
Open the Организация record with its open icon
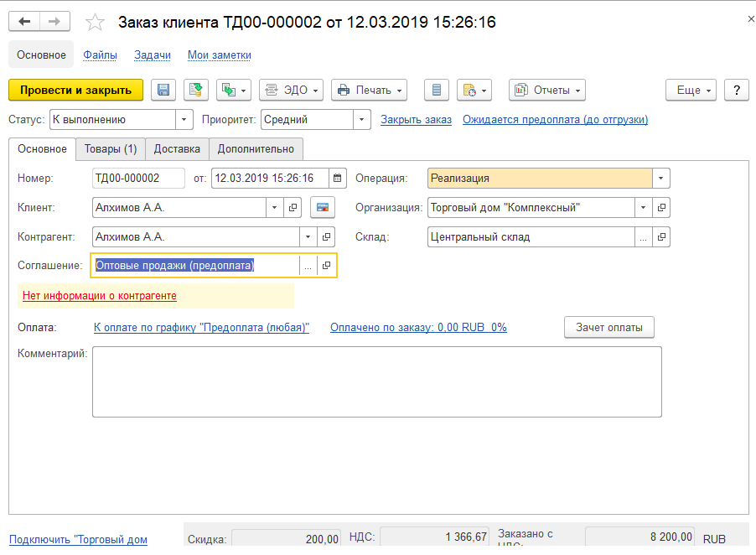(x=661, y=207)
